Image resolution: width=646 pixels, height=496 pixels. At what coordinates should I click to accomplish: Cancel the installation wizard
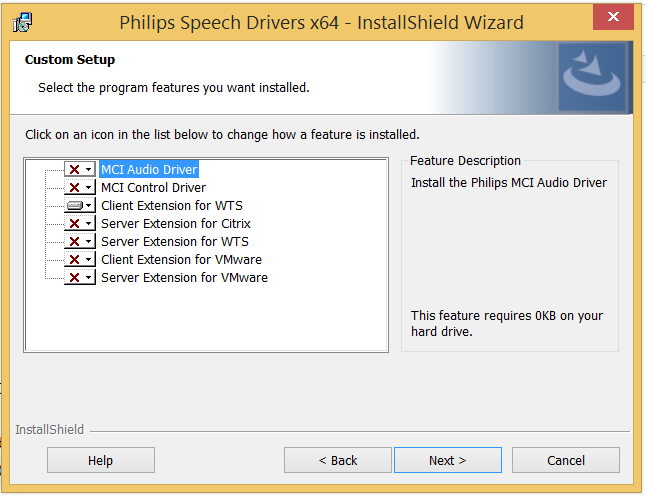pos(566,460)
